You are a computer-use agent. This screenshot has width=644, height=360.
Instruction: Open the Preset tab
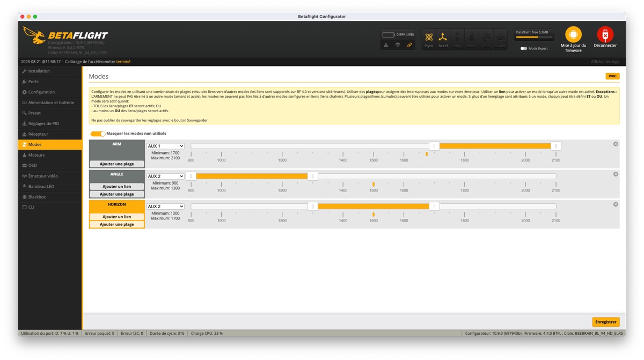(50, 113)
